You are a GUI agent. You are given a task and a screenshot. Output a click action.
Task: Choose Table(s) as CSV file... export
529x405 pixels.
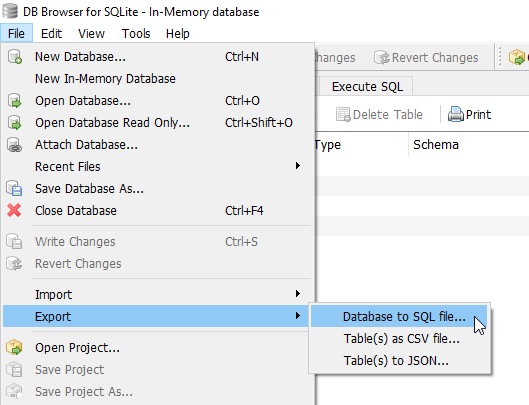pyautogui.click(x=399, y=339)
